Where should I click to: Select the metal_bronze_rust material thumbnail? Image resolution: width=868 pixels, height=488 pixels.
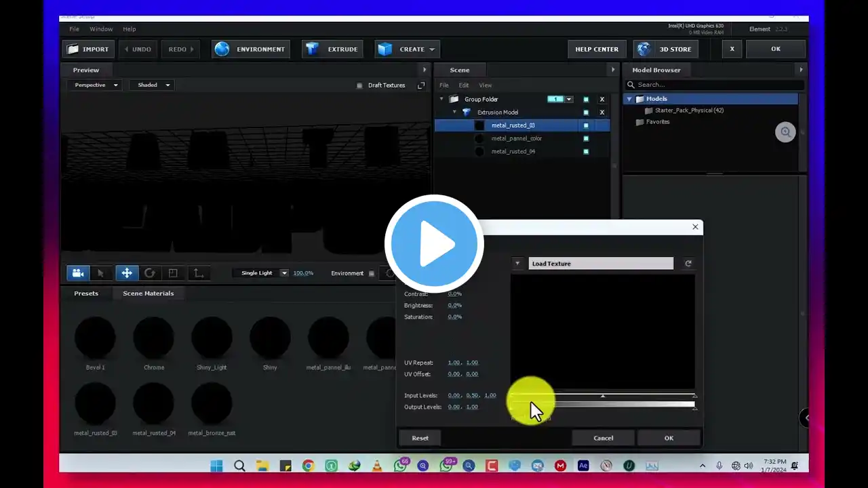click(x=212, y=403)
